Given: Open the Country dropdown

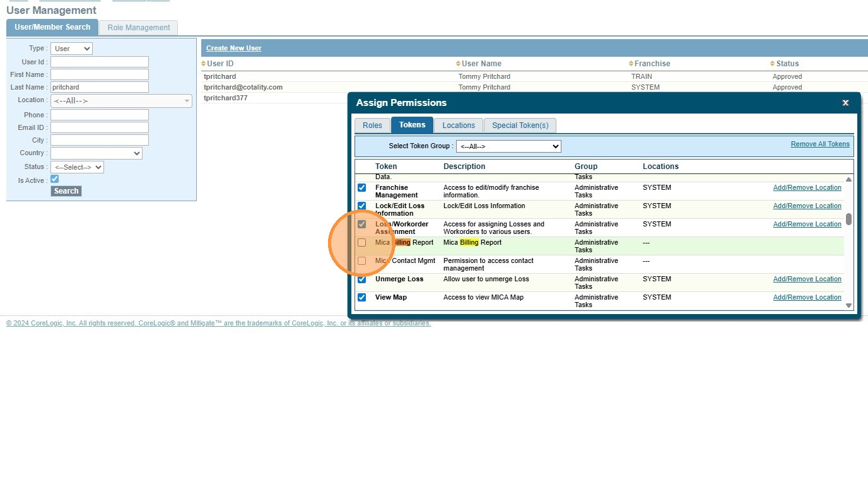Looking at the screenshot, I should (97, 153).
